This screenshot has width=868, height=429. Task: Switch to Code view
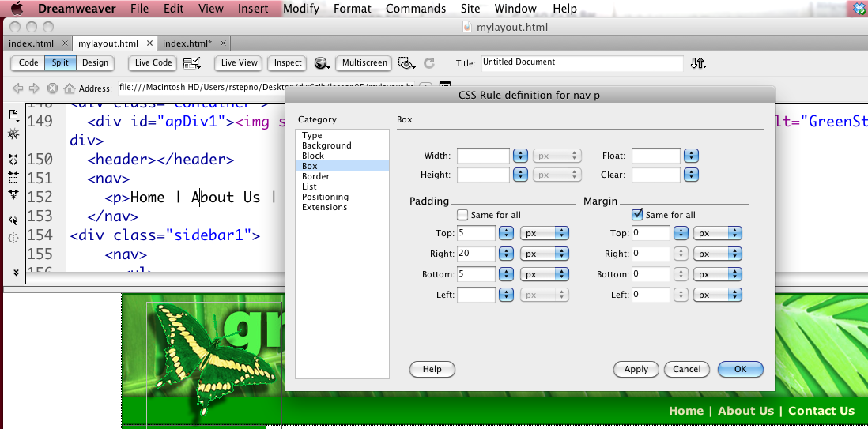pyautogui.click(x=28, y=62)
